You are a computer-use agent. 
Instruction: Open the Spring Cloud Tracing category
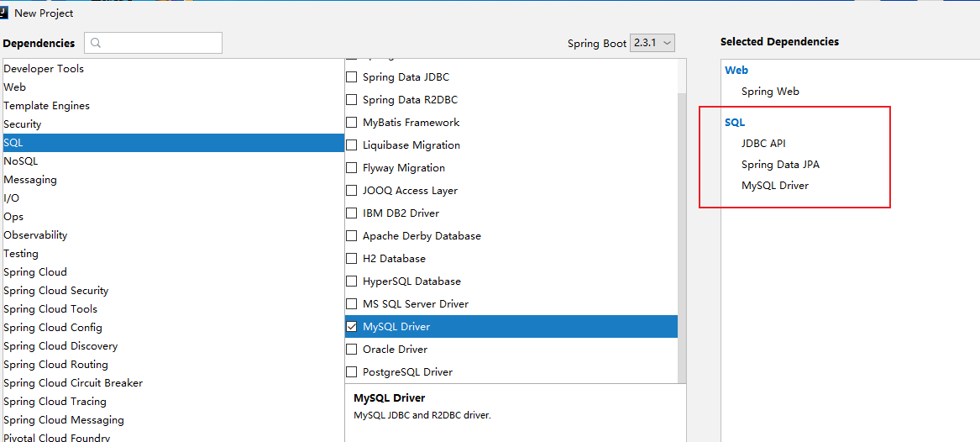click(x=172, y=402)
